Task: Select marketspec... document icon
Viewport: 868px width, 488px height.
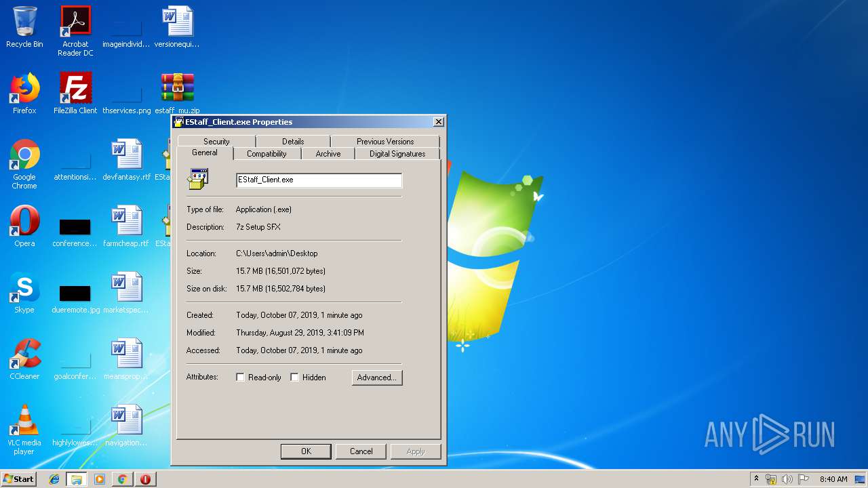Action: (127, 293)
